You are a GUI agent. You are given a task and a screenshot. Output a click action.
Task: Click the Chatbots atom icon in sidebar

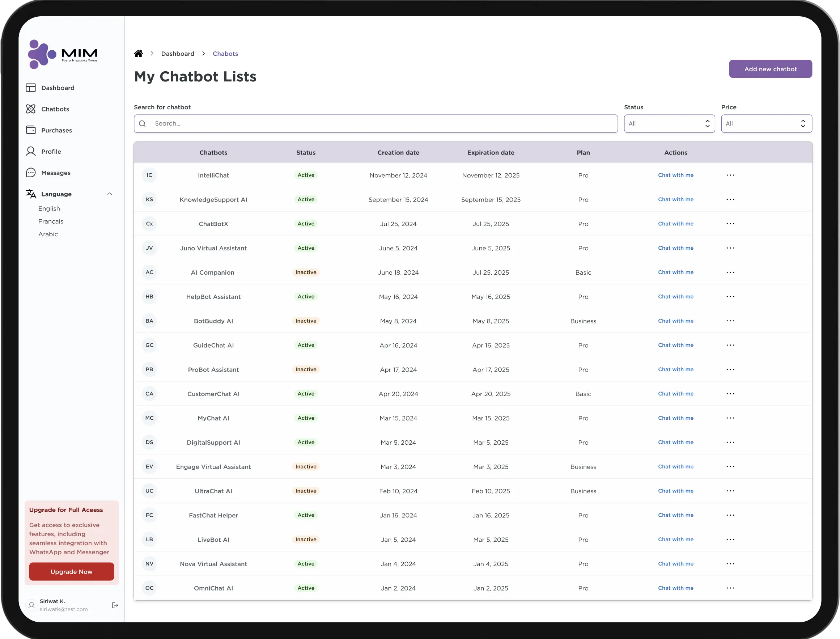click(x=31, y=109)
